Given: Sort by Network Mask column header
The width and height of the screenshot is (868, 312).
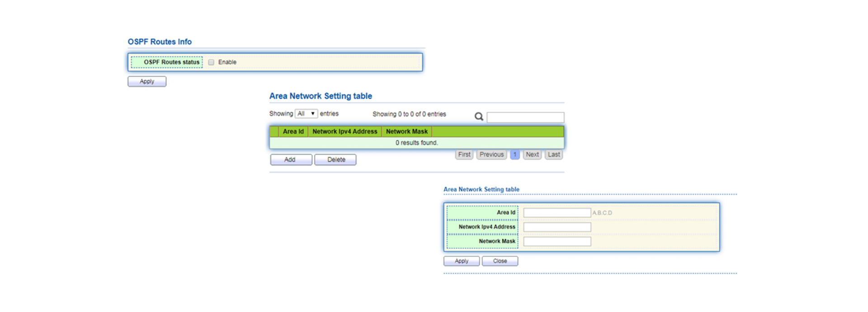Looking at the screenshot, I should tap(406, 132).
